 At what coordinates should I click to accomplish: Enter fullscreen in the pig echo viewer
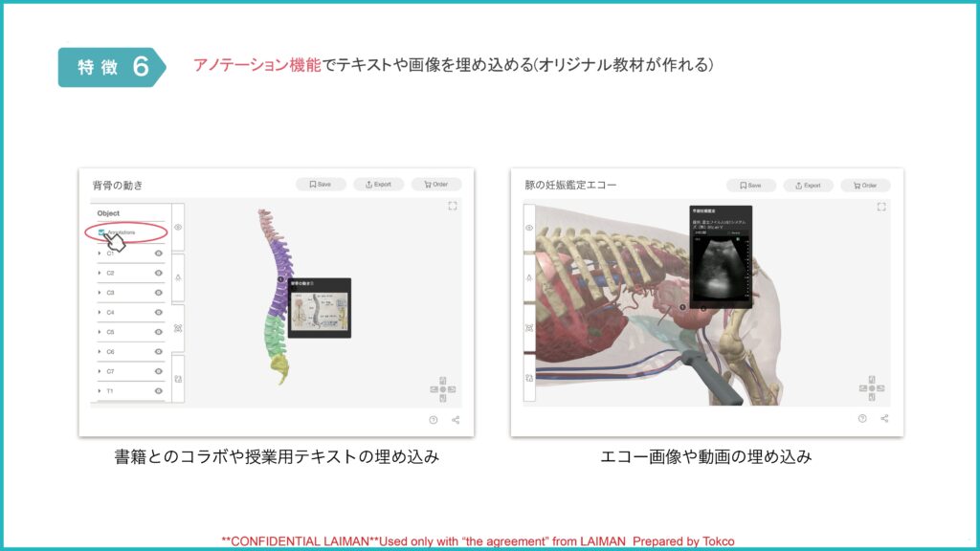881,206
